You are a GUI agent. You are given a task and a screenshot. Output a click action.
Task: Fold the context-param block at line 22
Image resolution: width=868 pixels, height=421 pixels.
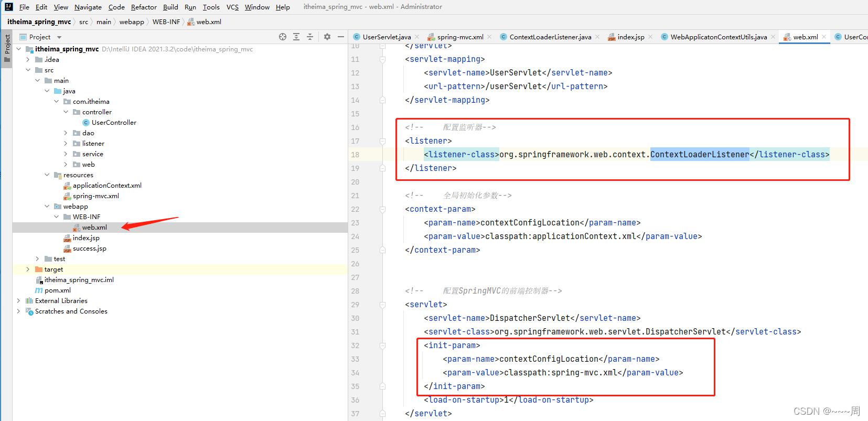[382, 209]
